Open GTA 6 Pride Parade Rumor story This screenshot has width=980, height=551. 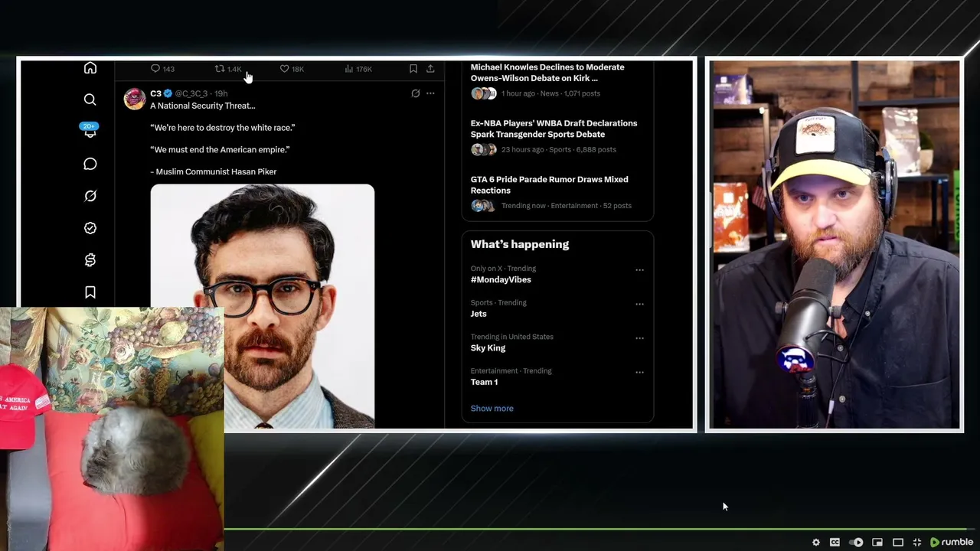coord(557,192)
